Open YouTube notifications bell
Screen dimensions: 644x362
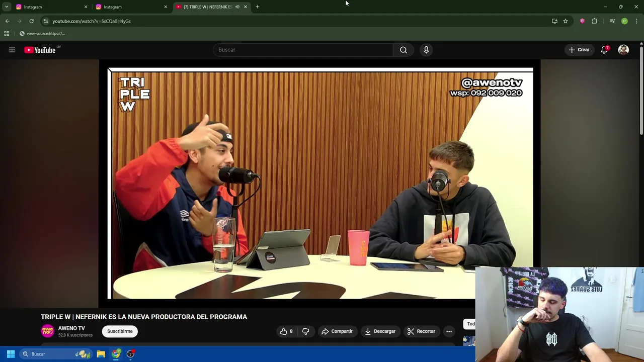point(604,50)
